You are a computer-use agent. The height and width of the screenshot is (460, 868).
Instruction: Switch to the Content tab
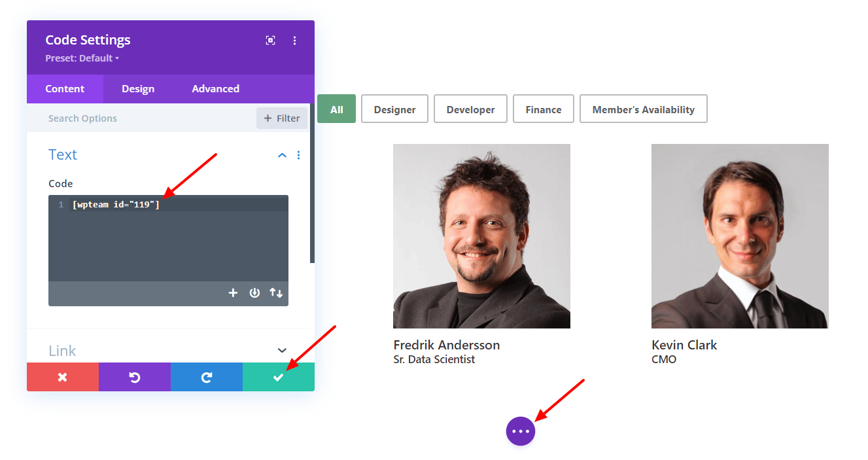pos(65,89)
